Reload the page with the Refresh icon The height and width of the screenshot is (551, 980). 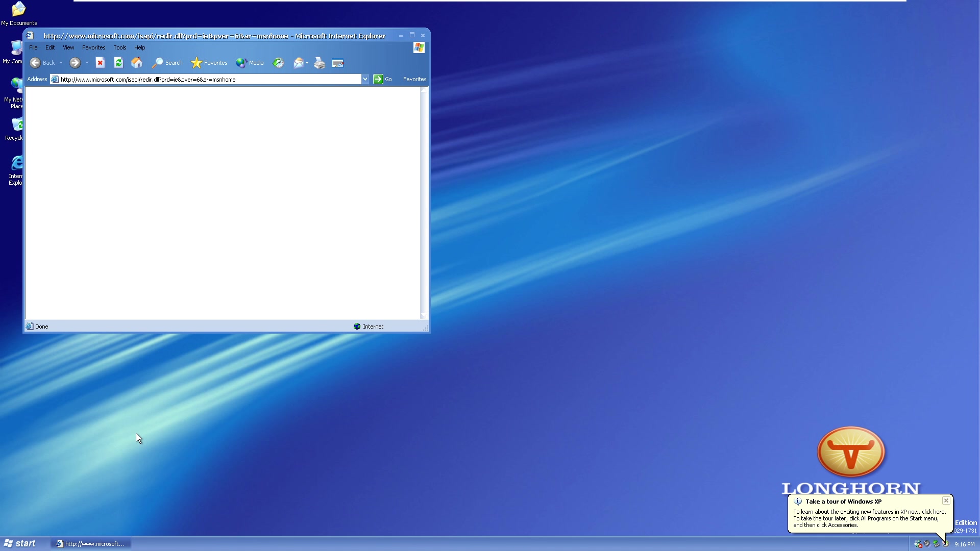(x=118, y=63)
